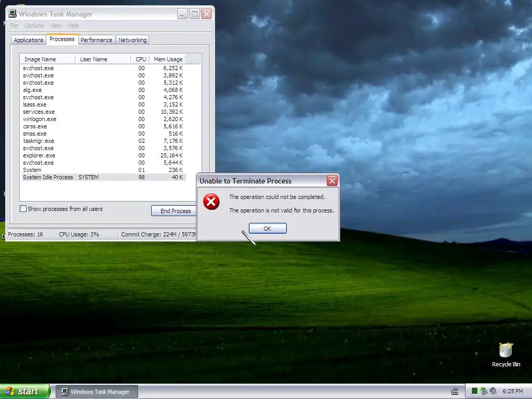Sort by the CPU column header

(140, 59)
